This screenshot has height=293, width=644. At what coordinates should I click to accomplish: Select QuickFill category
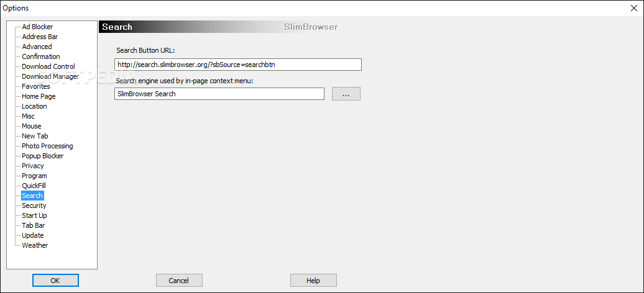(x=34, y=186)
